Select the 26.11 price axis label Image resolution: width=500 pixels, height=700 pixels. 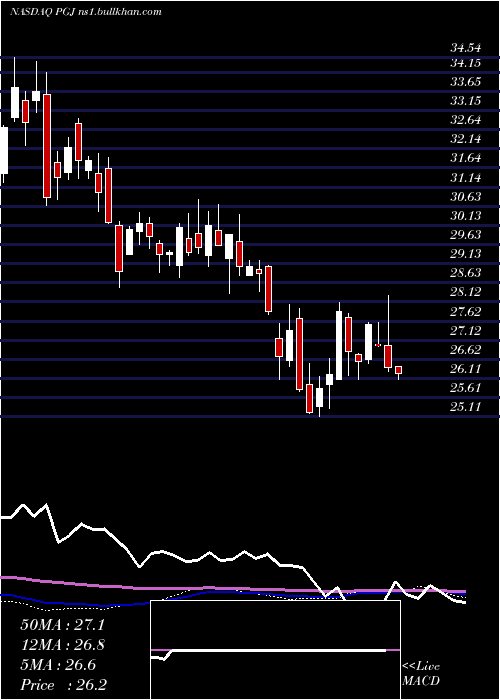pyautogui.click(x=466, y=369)
